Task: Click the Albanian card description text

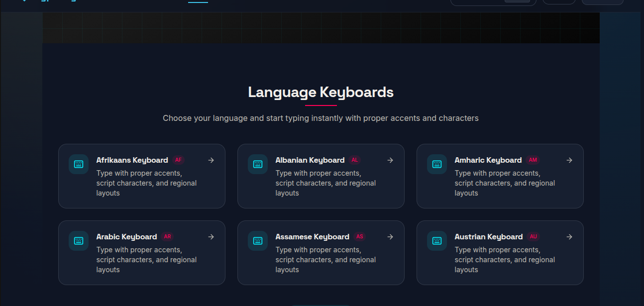Action: tap(326, 183)
